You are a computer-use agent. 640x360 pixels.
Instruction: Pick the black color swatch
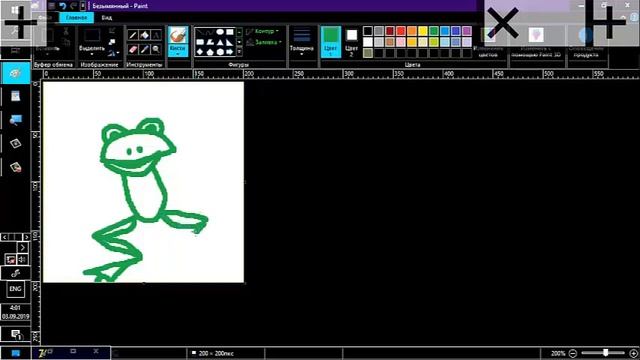pos(368,31)
